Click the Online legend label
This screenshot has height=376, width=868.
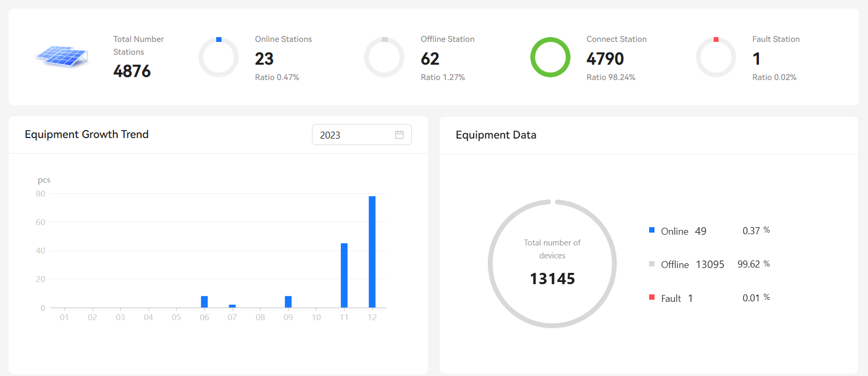[x=674, y=232]
